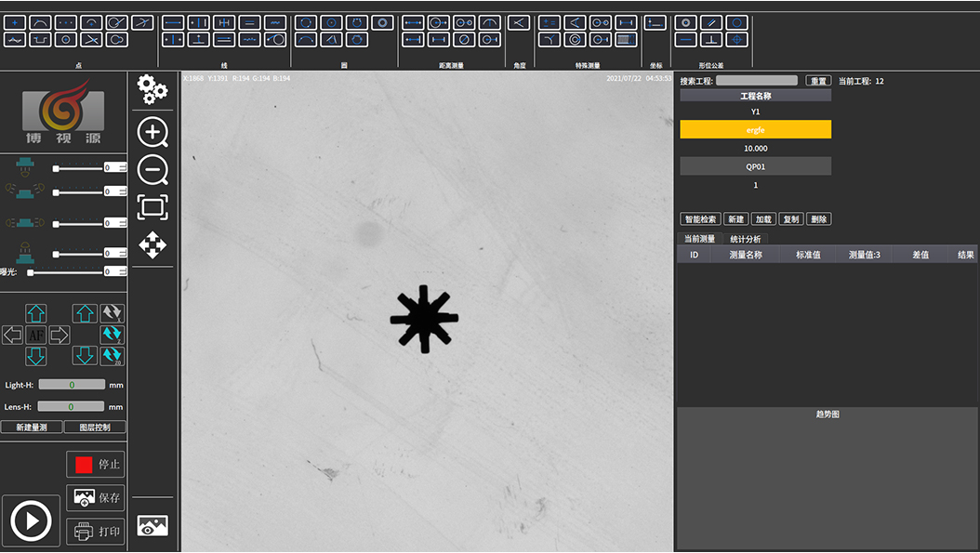Select the point-to-point distance tool

coord(413,22)
